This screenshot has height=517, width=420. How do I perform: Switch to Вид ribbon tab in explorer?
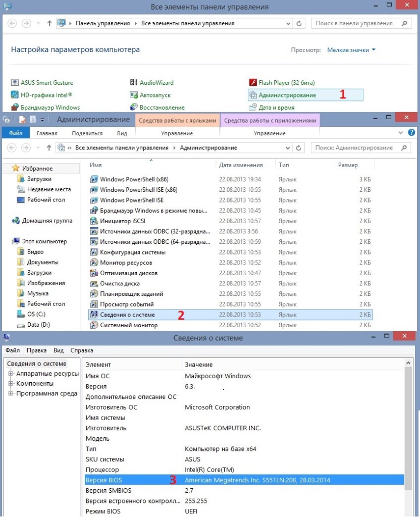point(122,133)
